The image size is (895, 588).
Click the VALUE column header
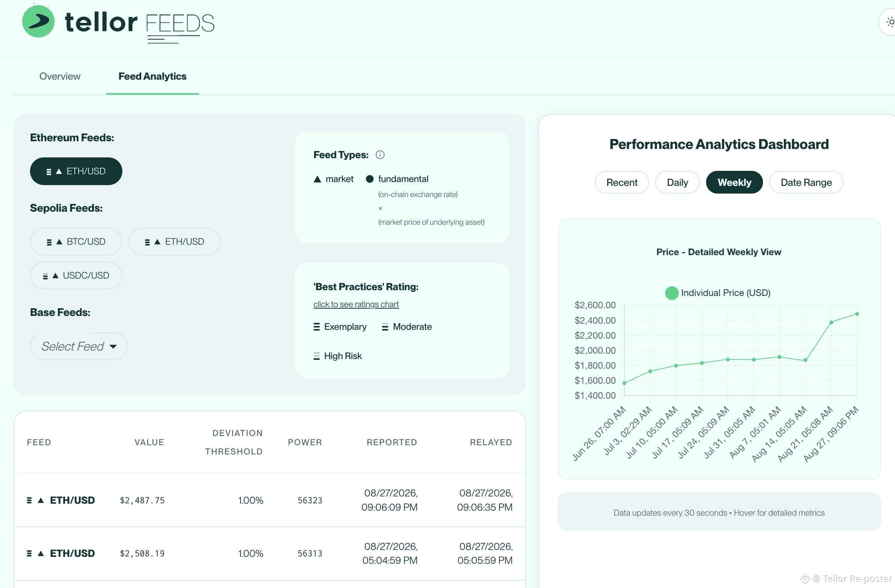click(149, 442)
